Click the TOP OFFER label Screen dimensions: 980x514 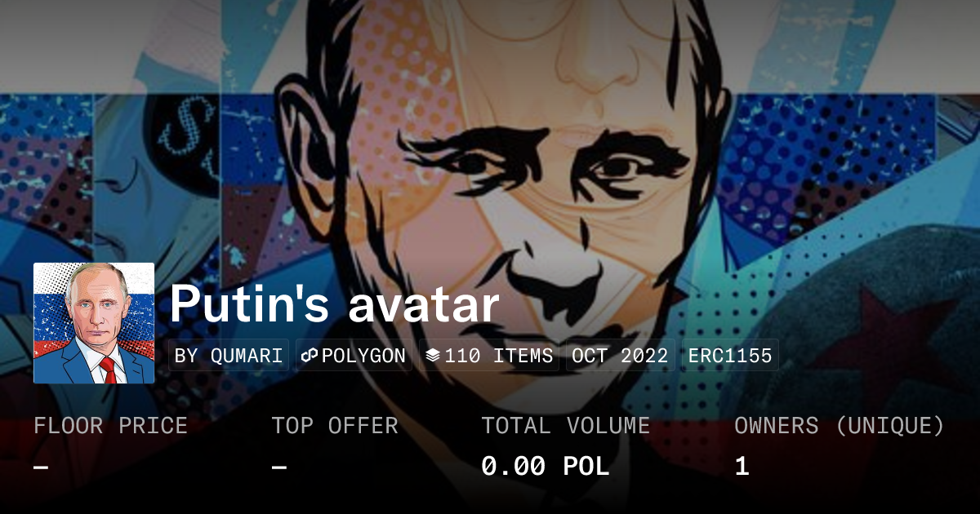pyautogui.click(x=335, y=426)
